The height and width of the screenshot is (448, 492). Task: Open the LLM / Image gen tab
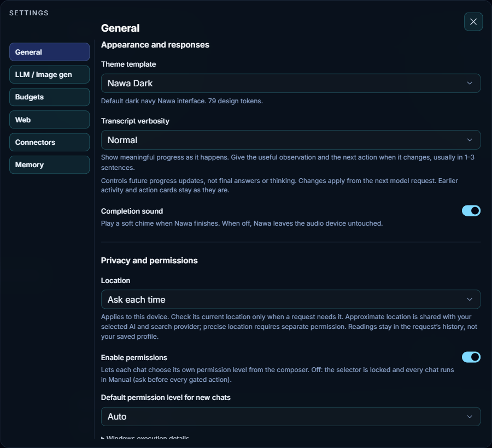[50, 74]
